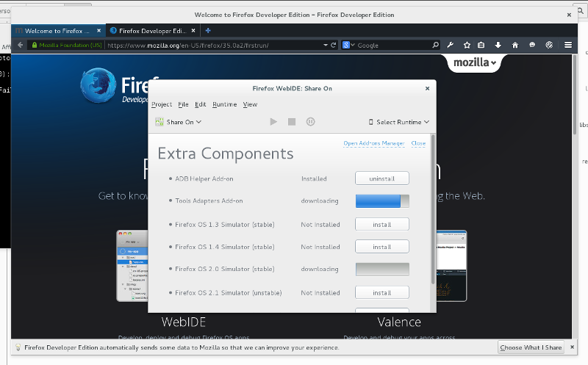Image resolution: width=588 pixels, height=365 pixels.
Task: Click the smiley chat toolbar icon
Action: tap(532, 45)
